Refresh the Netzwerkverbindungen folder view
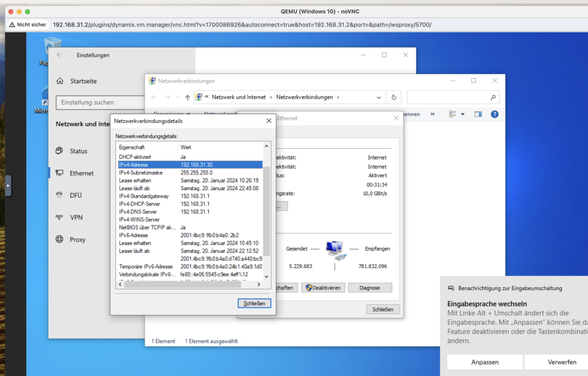Image resolution: width=588 pixels, height=376 pixels. point(394,97)
